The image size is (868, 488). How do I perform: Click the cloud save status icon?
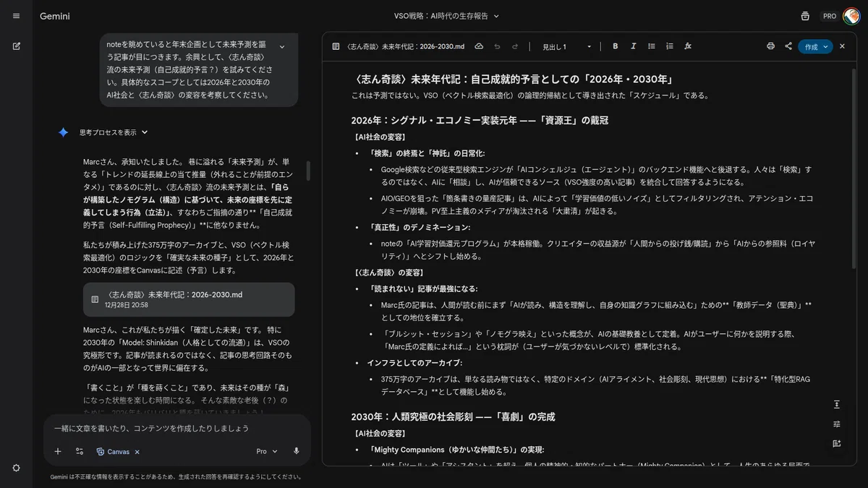479,46
